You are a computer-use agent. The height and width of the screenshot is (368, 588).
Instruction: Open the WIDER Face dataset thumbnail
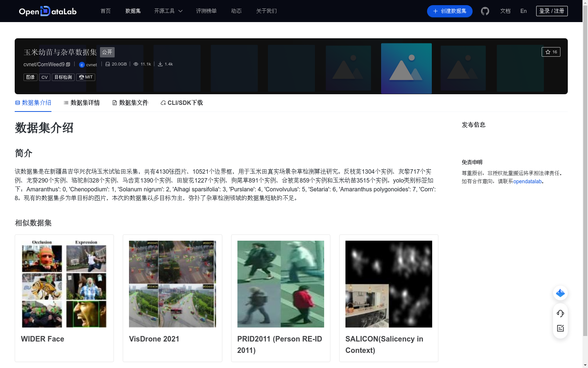pyautogui.click(x=64, y=284)
